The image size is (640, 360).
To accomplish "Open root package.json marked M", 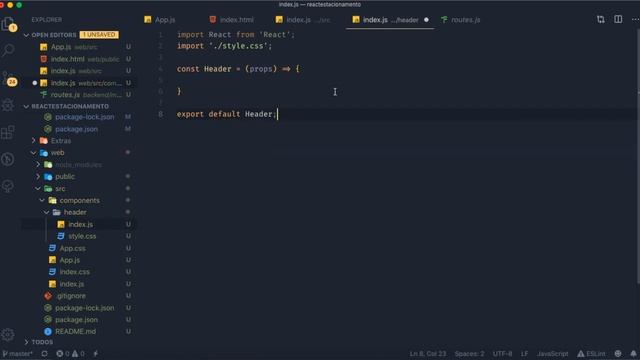I will (x=80, y=129).
